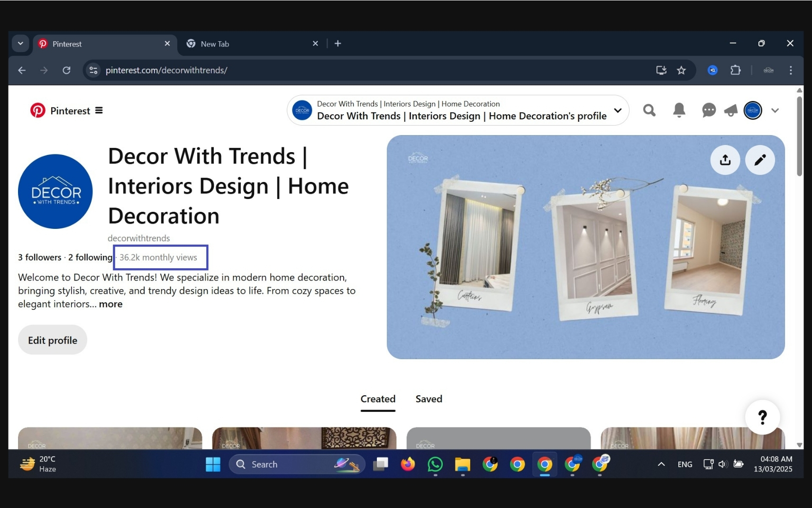This screenshot has width=812, height=508.
Task: Open the notifications bell
Action: click(x=679, y=110)
